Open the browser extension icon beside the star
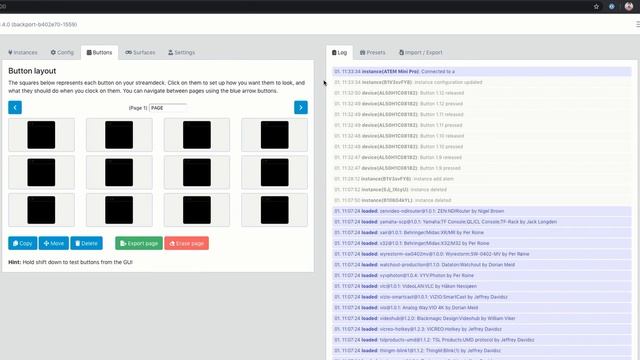 coord(611,7)
